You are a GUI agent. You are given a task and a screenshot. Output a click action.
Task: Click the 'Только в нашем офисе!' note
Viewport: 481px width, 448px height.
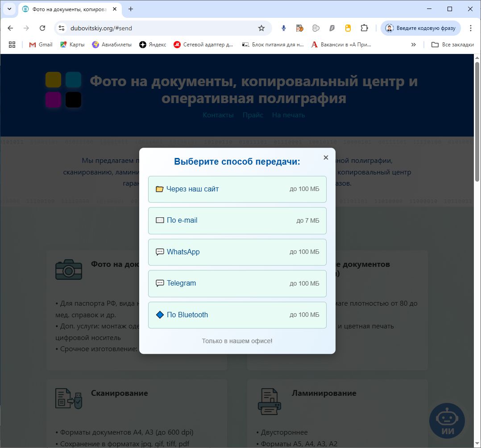click(237, 341)
